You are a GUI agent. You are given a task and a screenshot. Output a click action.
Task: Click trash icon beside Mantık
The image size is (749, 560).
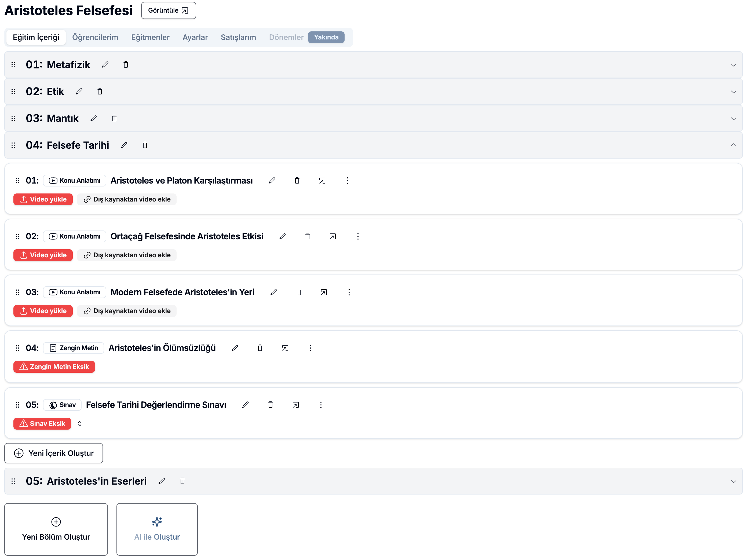pos(114,118)
